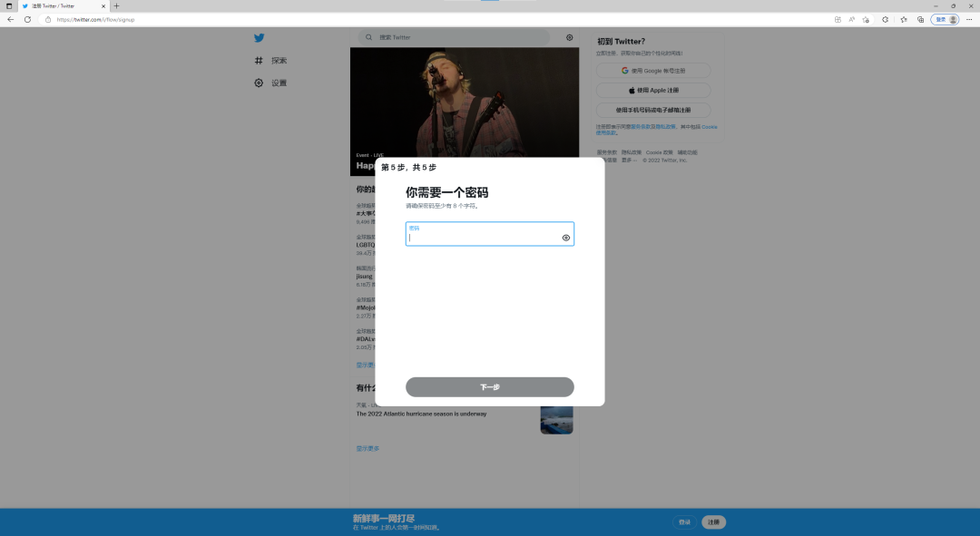
Task: Click the 登录 pill in bottom banner
Action: click(684, 522)
